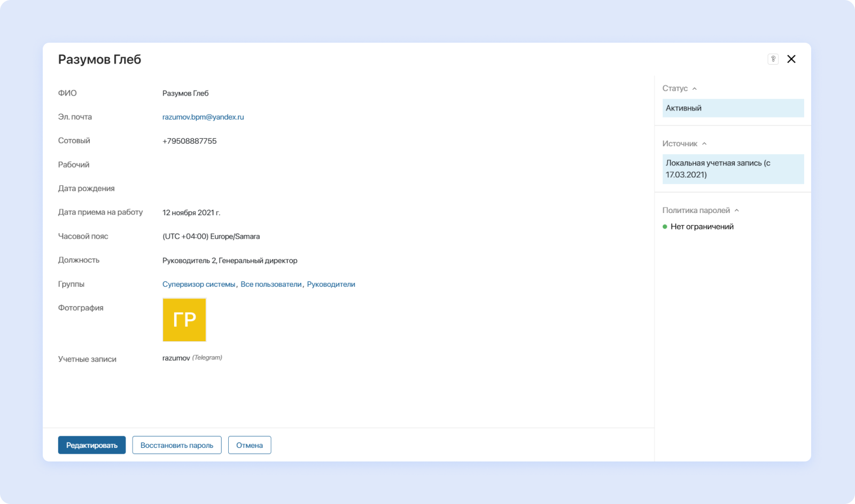Screen dimensions: 855x504
Task: Click the help question mark icon
Action: pyautogui.click(x=773, y=59)
